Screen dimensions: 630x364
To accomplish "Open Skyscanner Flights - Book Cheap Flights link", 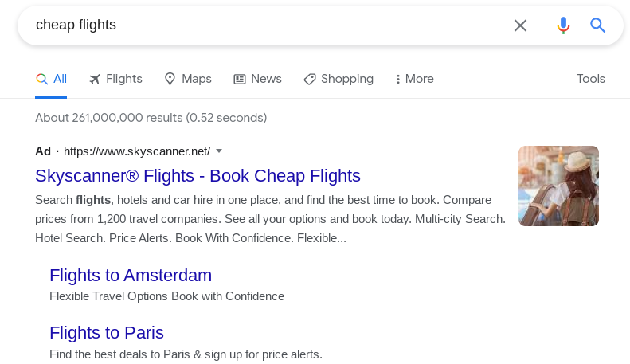I will pyautogui.click(x=198, y=175).
